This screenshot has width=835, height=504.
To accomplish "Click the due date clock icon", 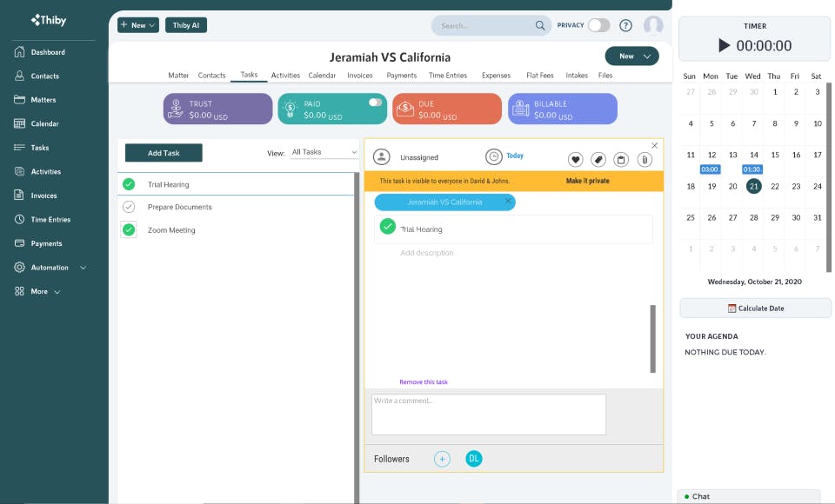I will point(494,156).
